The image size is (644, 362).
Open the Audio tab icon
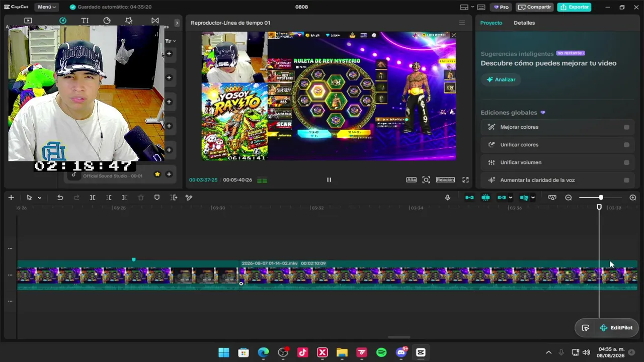click(x=62, y=21)
